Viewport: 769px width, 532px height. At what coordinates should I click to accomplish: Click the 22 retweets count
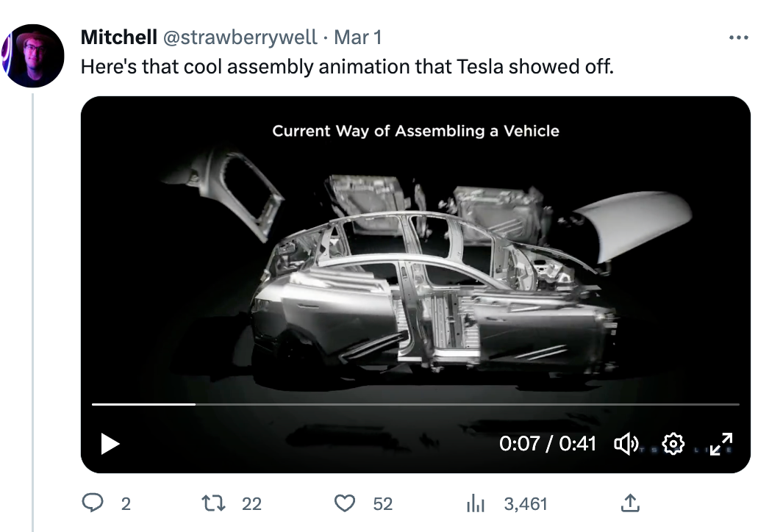[x=251, y=504]
